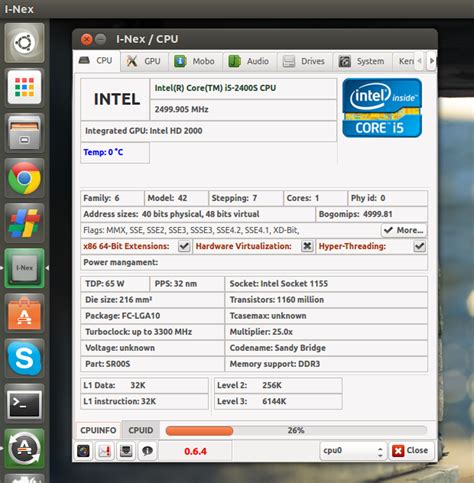
Task: Click the I-Nex icon in the launcher
Action: coord(24,268)
